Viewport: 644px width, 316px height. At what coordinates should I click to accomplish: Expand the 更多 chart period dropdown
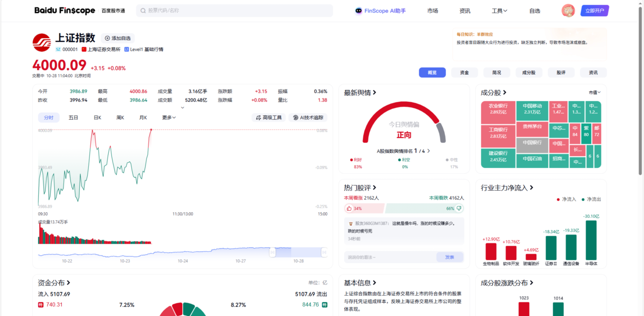pyautogui.click(x=169, y=118)
